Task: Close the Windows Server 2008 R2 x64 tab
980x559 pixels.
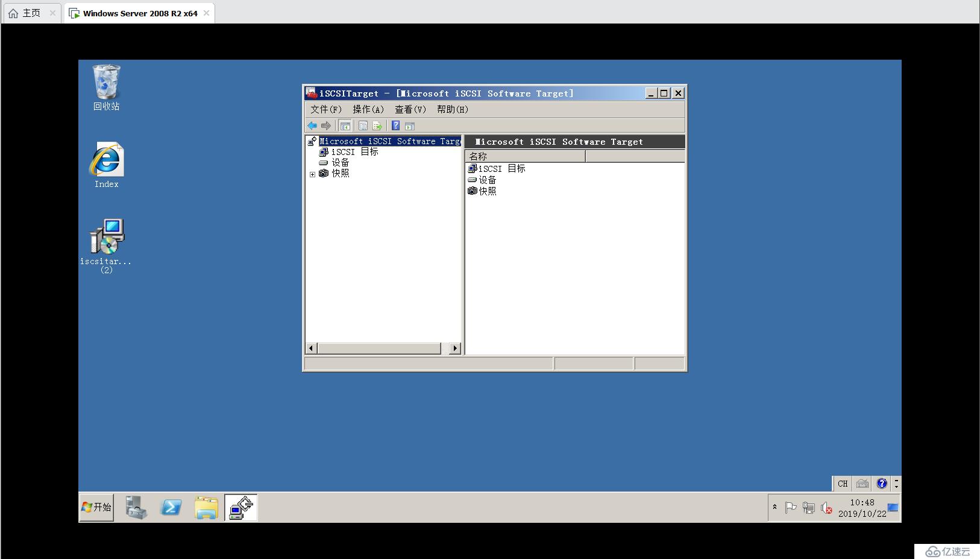Action: click(x=206, y=13)
